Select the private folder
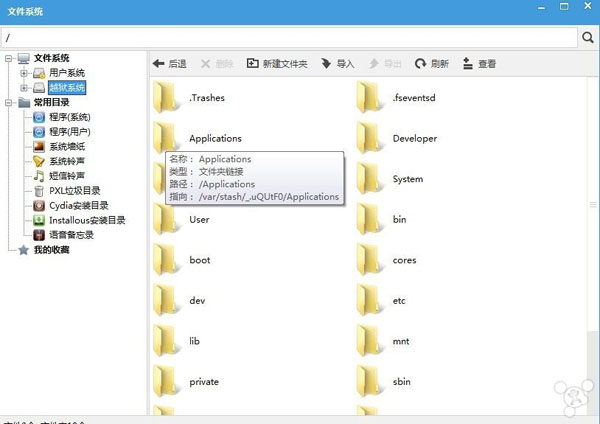600x424 pixels. 186,382
